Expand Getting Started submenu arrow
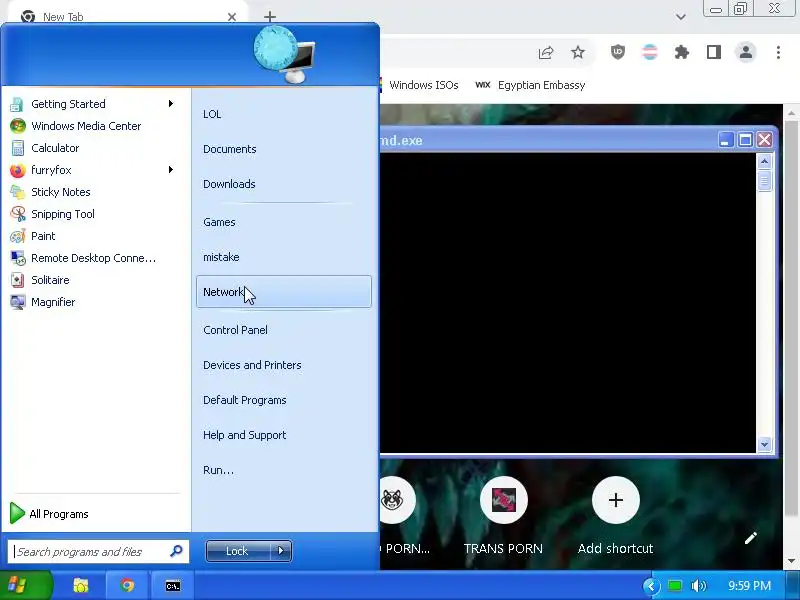 click(x=171, y=104)
